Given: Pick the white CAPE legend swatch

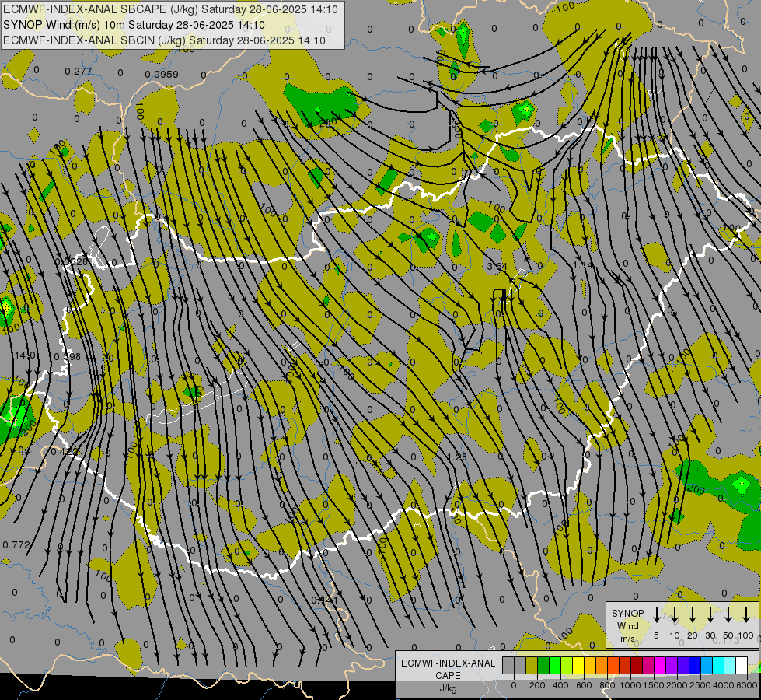Looking at the screenshot, I should (x=742, y=665).
